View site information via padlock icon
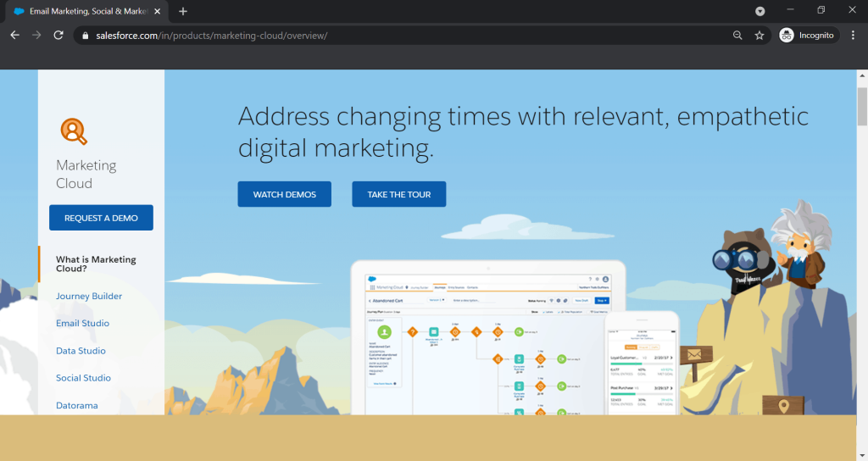This screenshot has height=461, width=868. click(x=85, y=36)
